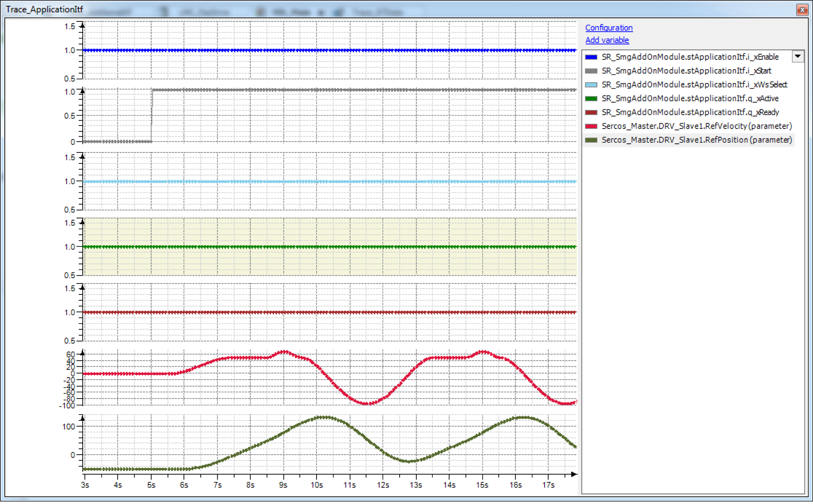Click the 10s label on time axis
Image resolution: width=813 pixels, height=504 pixels.
point(316,485)
